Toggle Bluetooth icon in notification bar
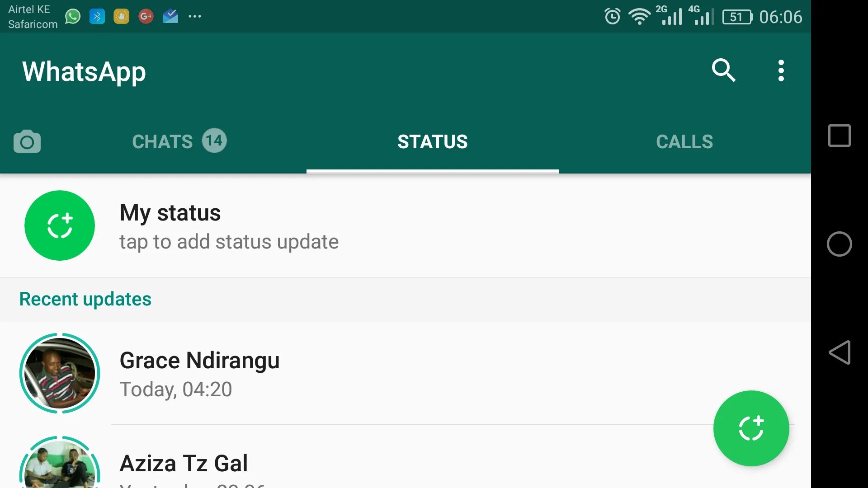The image size is (868, 488). click(97, 15)
